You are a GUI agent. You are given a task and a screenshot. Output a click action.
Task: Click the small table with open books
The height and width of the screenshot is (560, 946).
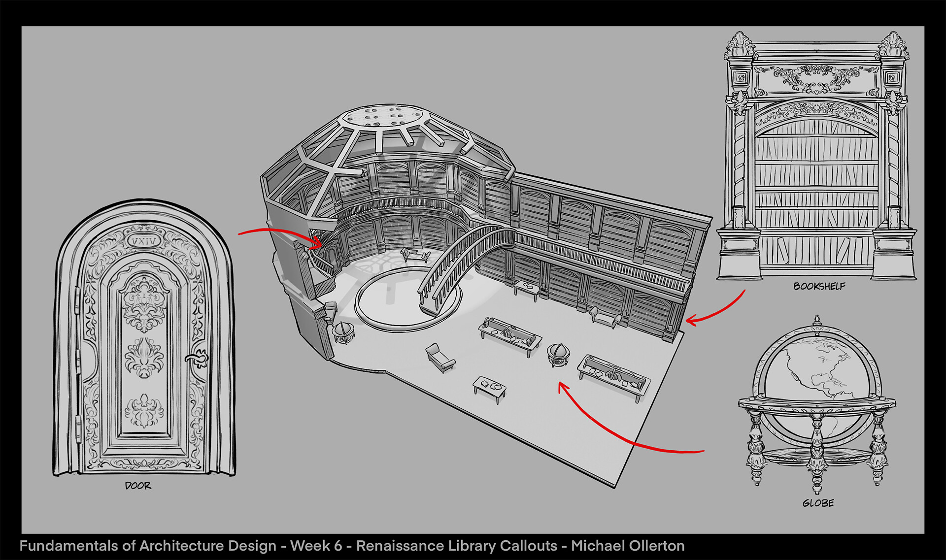pos(490,388)
